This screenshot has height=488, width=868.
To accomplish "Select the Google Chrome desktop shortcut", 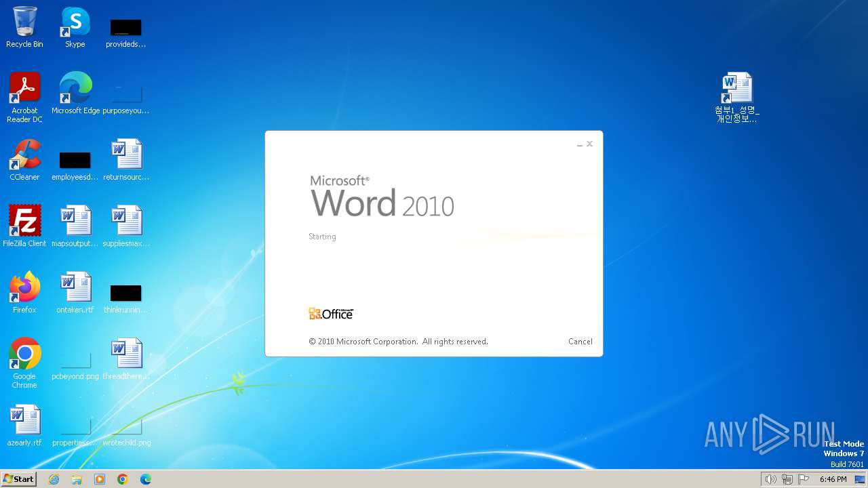I will [x=24, y=363].
